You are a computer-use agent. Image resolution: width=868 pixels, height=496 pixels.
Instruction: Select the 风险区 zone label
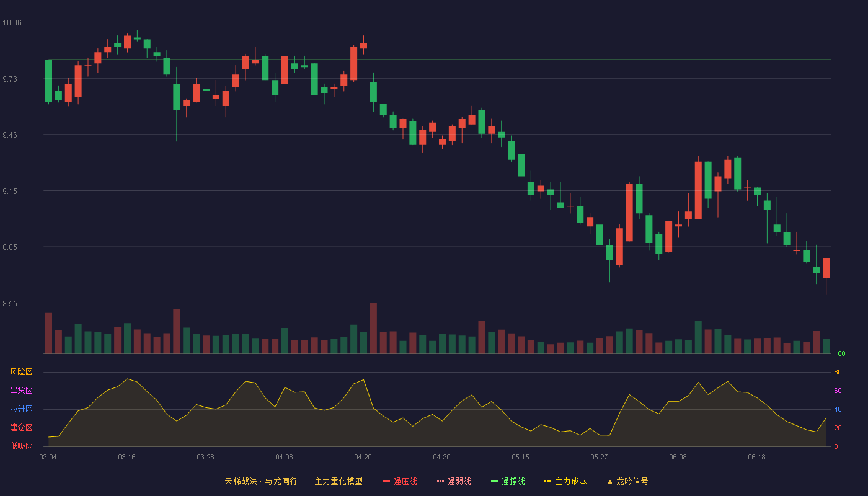(21, 372)
